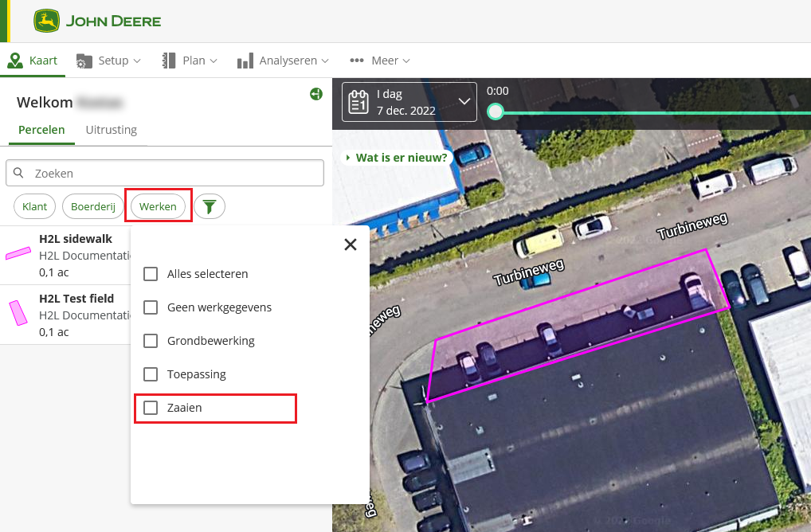Collapse the side panel with green arrow icon

click(x=316, y=95)
